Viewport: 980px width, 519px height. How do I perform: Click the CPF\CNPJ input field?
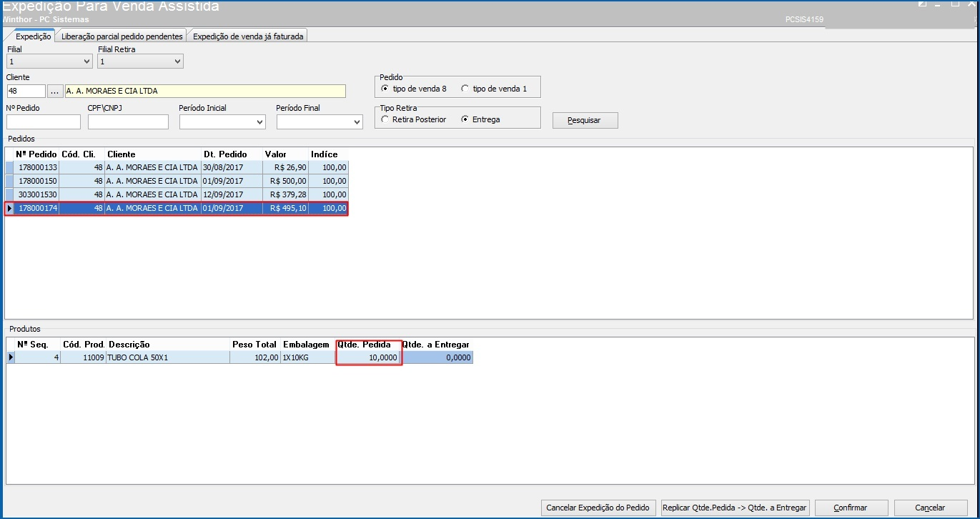(128, 122)
